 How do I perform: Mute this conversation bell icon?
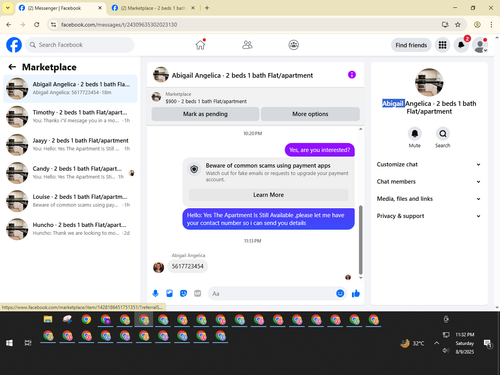(x=414, y=134)
